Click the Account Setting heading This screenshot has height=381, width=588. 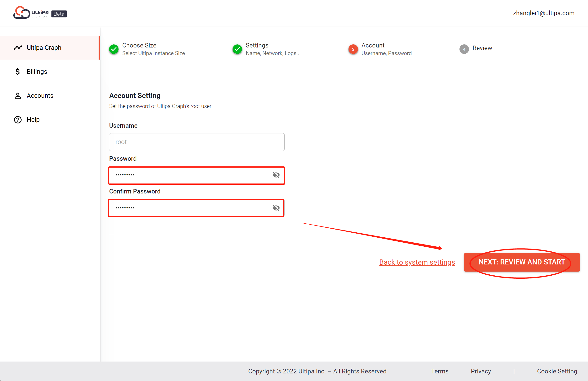[x=135, y=95]
